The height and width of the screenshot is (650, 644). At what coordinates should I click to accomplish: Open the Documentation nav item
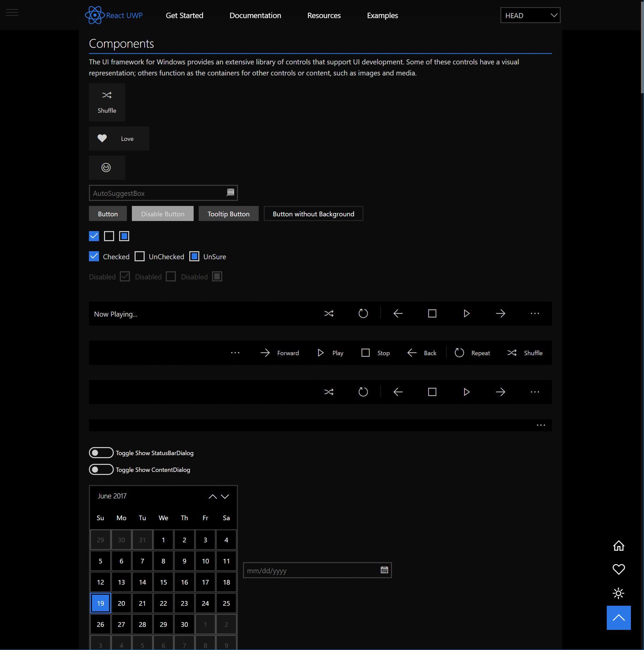[x=255, y=15]
